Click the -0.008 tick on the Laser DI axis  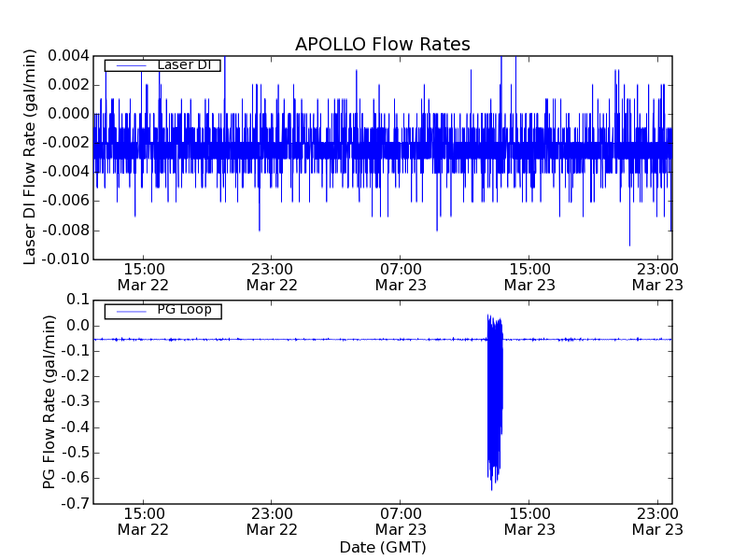[65, 231]
